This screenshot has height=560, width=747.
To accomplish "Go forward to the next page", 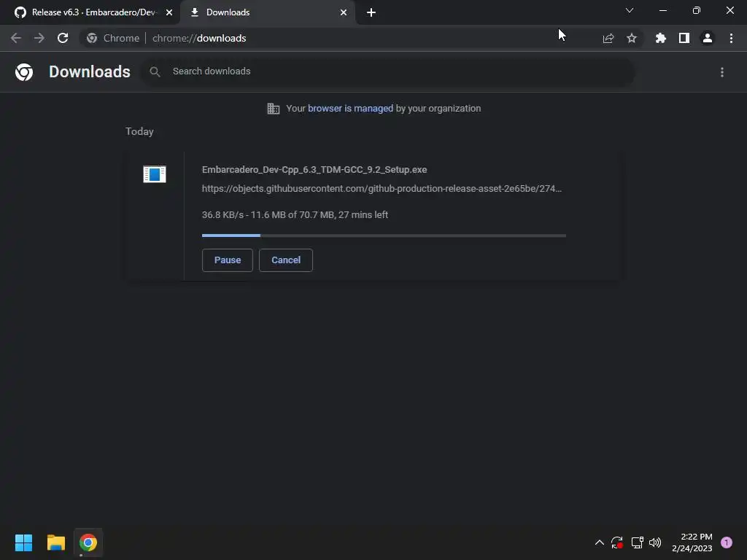I will [x=39, y=38].
